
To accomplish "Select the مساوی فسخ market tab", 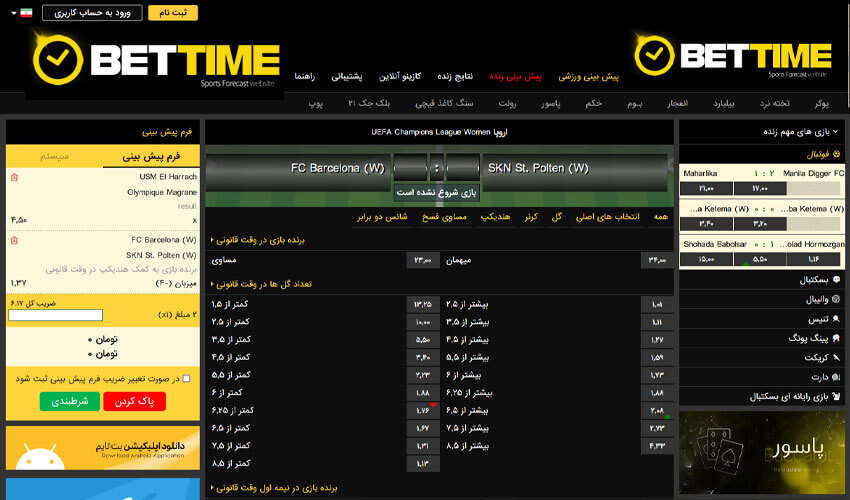I will pos(445,217).
